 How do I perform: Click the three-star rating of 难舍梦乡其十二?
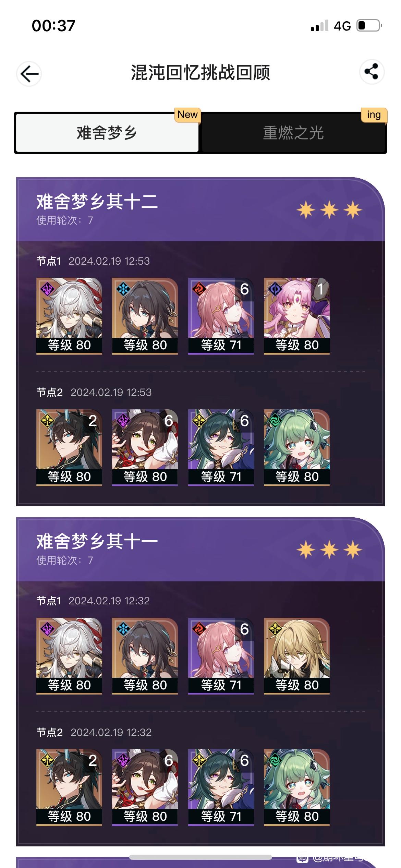pos(329,210)
